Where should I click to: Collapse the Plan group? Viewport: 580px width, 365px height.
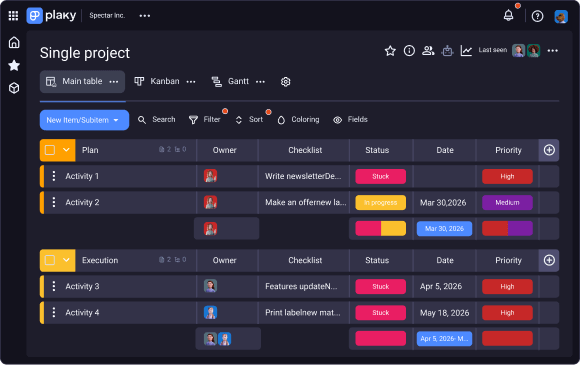click(x=66, y=150)
